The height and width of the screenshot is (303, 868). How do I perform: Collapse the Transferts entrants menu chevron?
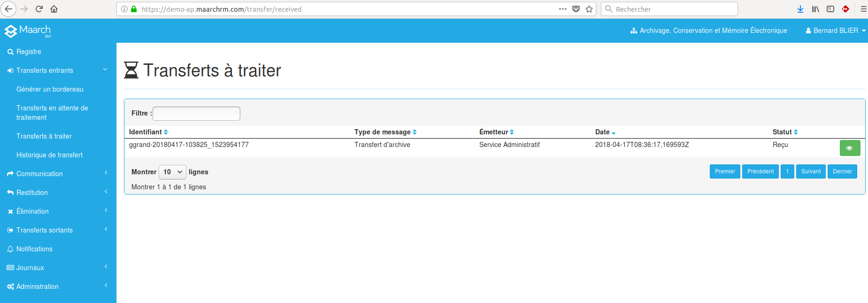pos(105,70)
